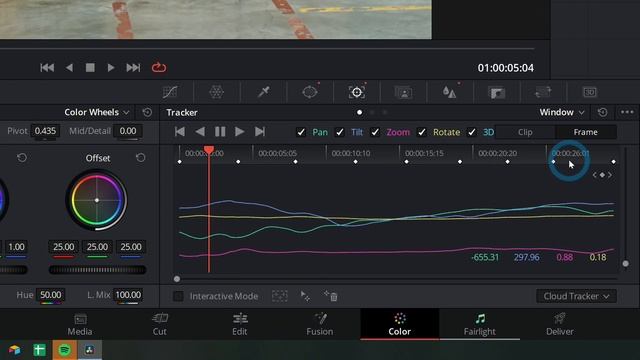The image size is (640, 360).
Task: Uncheck the Pan tracking checkbox
Action: point(301,132)
